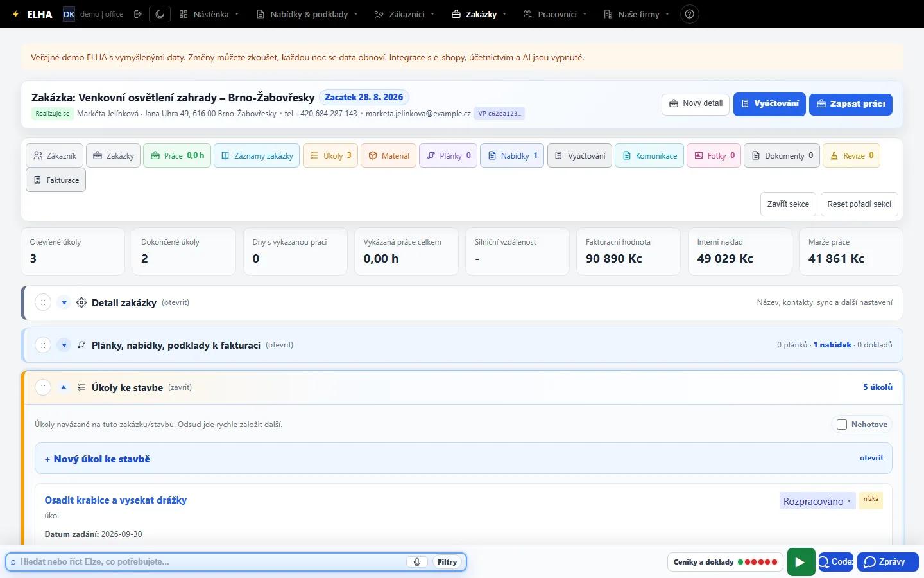
Task: Click the microphone icon in the search bar
Action: 417,562
